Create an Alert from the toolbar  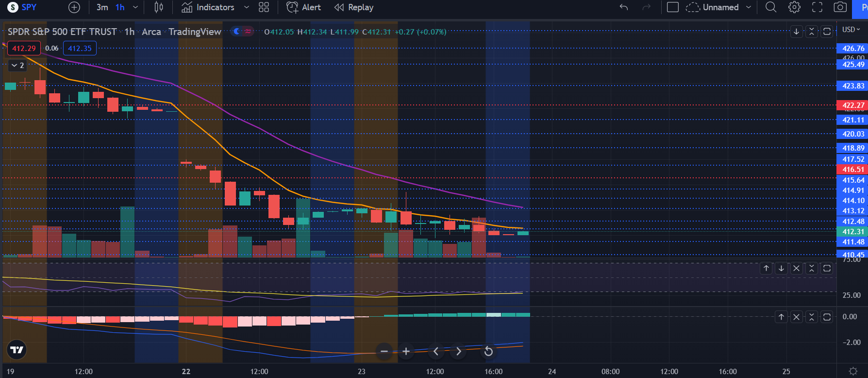point(303,7)
